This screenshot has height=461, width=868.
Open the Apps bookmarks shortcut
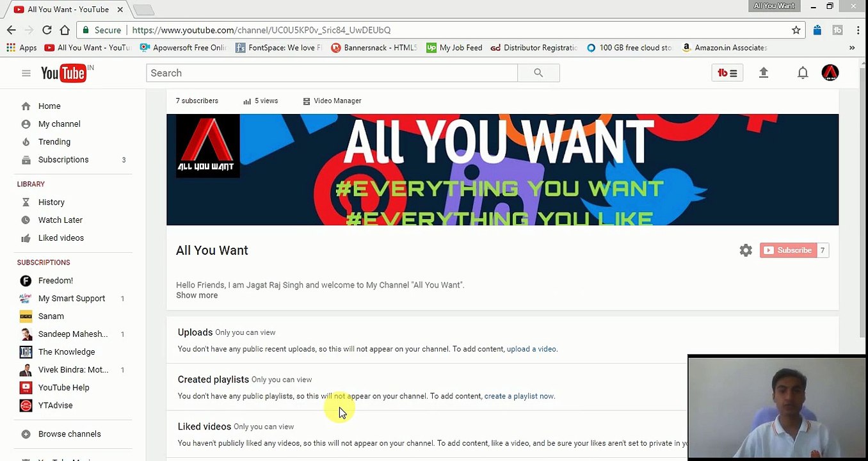pos(22,47)
